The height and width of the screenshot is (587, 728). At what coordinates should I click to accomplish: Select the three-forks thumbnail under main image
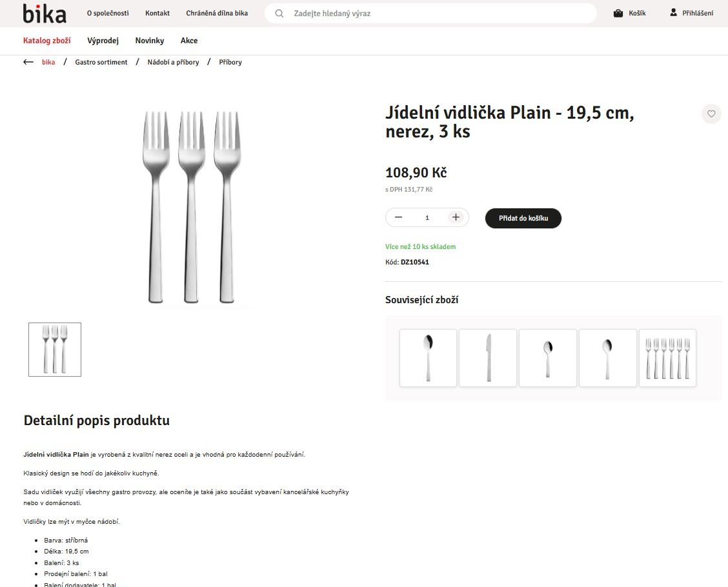55,349
